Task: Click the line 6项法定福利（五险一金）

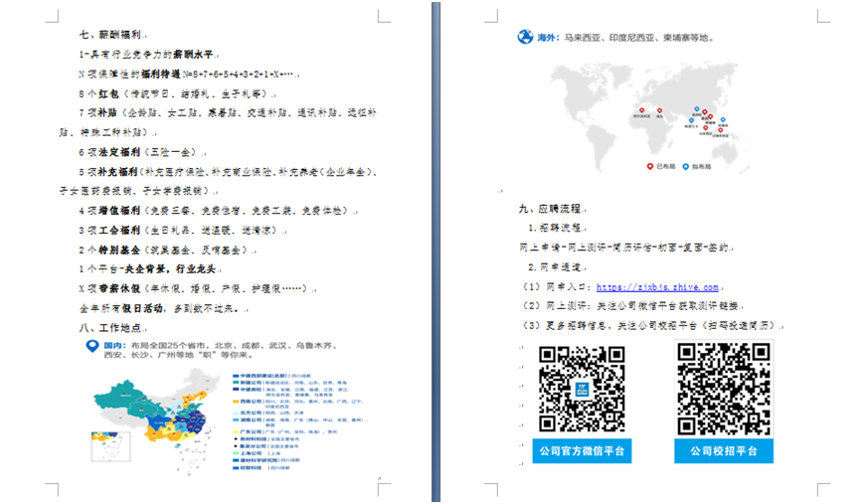Action: point(140,152)
